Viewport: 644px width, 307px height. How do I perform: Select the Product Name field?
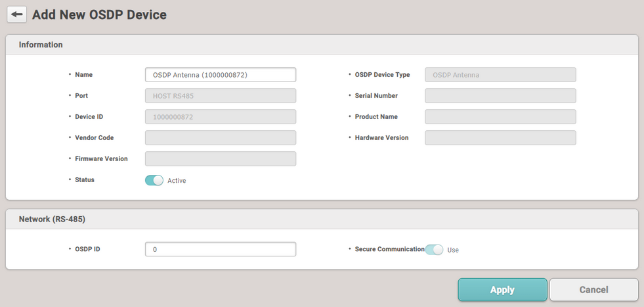pyautogui.click(x=500, y=117)
